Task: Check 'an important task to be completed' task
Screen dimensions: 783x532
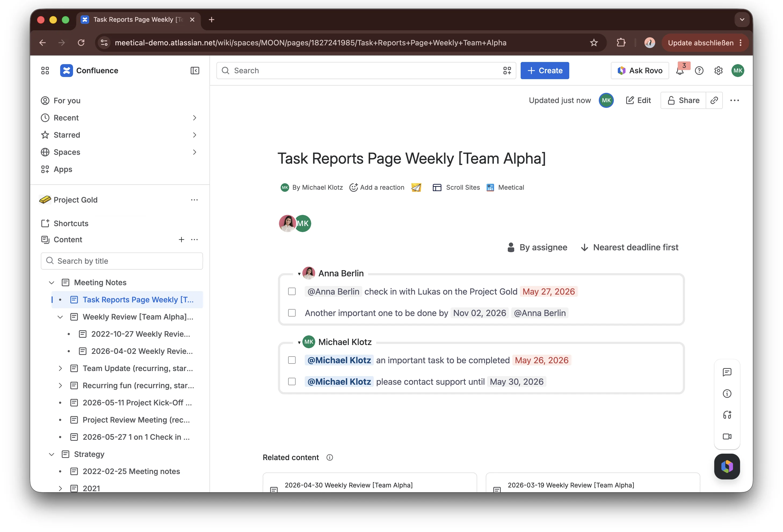Action: coord(292,360)
